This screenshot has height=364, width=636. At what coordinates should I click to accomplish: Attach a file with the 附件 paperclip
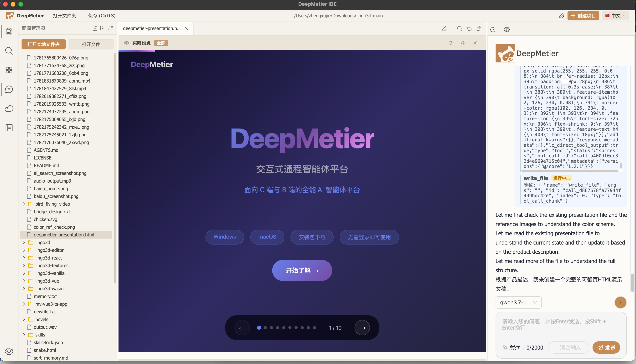(x=511, y=347)
